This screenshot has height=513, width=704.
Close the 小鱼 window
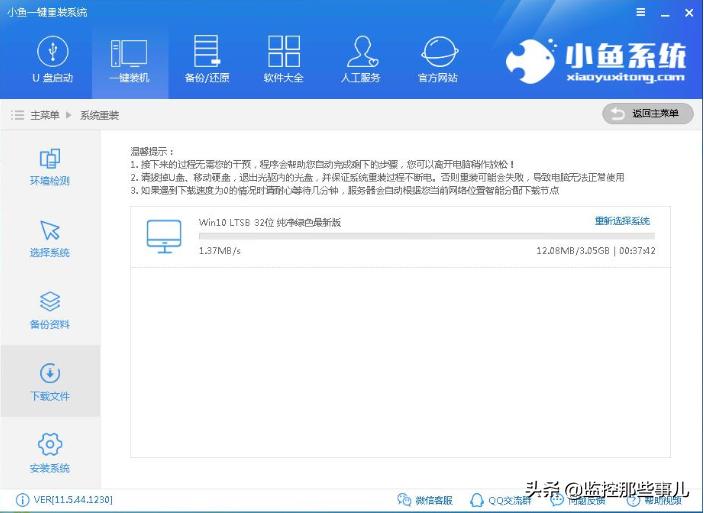(x=689, y=13)
